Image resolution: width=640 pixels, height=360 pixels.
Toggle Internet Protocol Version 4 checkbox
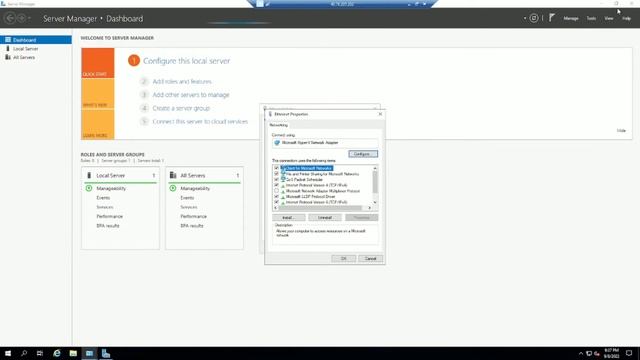pos(276,185)
